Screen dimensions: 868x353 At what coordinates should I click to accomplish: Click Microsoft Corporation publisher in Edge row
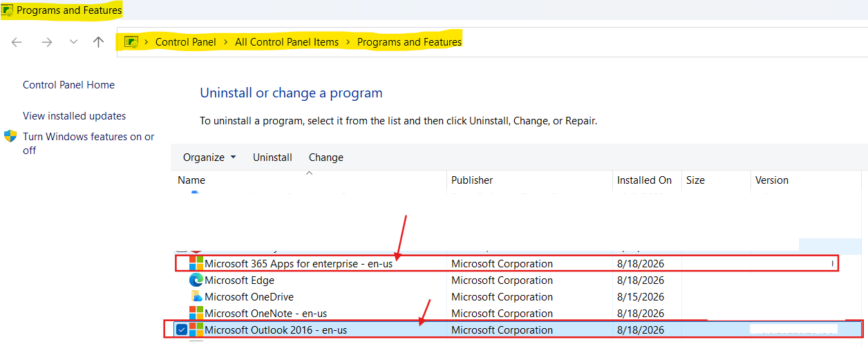[502, 280]
